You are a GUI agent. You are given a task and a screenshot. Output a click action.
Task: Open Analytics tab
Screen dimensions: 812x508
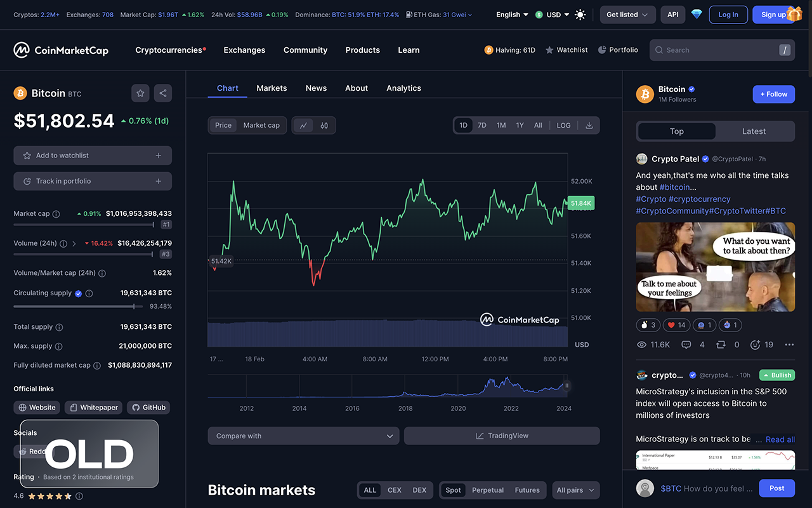tap(403, 88)
